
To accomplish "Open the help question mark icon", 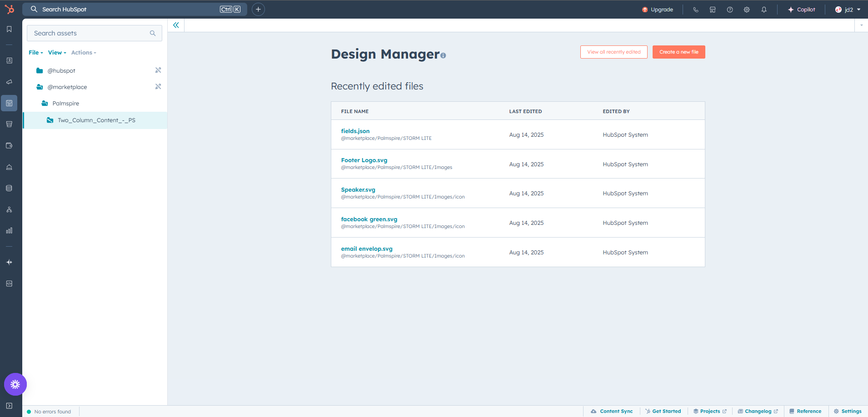I will [730, 10].
